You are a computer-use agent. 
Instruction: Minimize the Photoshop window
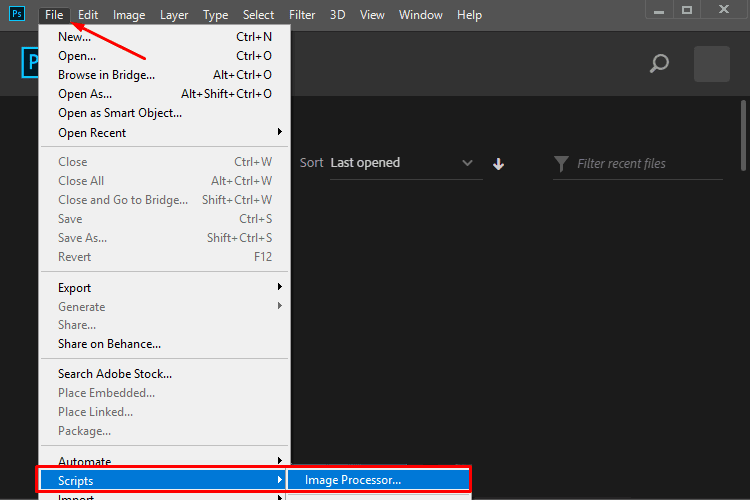659,10
